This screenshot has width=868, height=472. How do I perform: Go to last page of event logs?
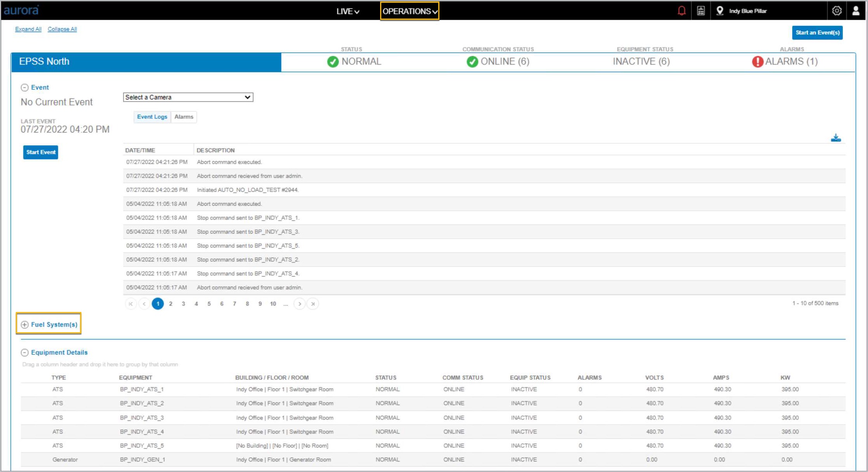point(313,304)
